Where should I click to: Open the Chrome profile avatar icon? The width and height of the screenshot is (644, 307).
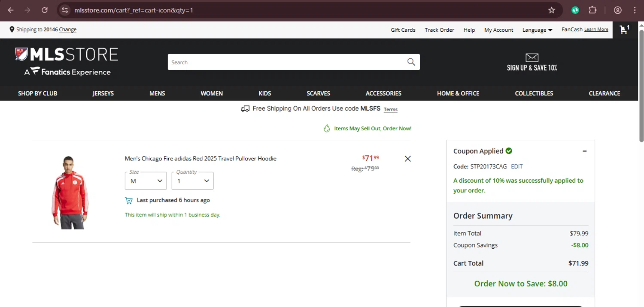coord(618,10)
